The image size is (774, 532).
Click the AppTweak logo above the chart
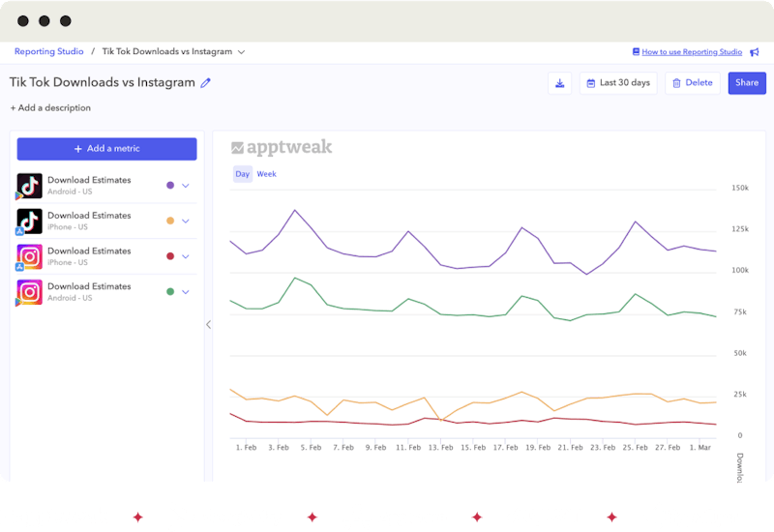tap(282, 148)
